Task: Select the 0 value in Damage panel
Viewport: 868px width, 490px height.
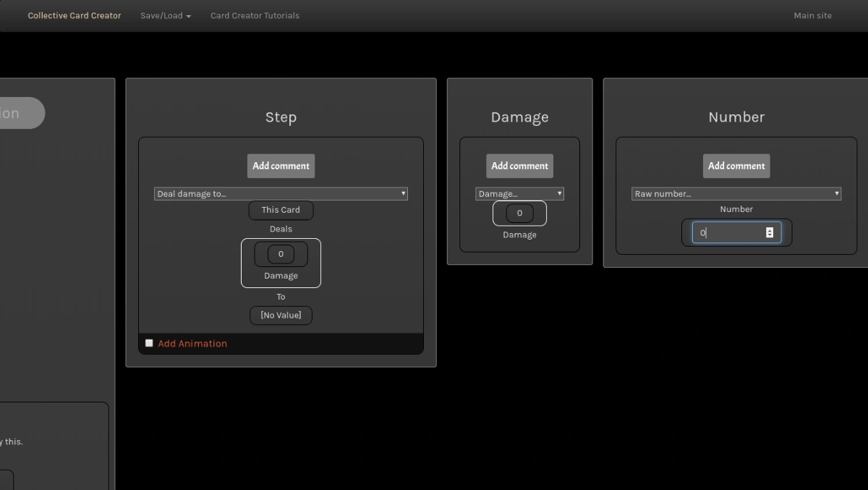Action: click(x=519, y=213)
